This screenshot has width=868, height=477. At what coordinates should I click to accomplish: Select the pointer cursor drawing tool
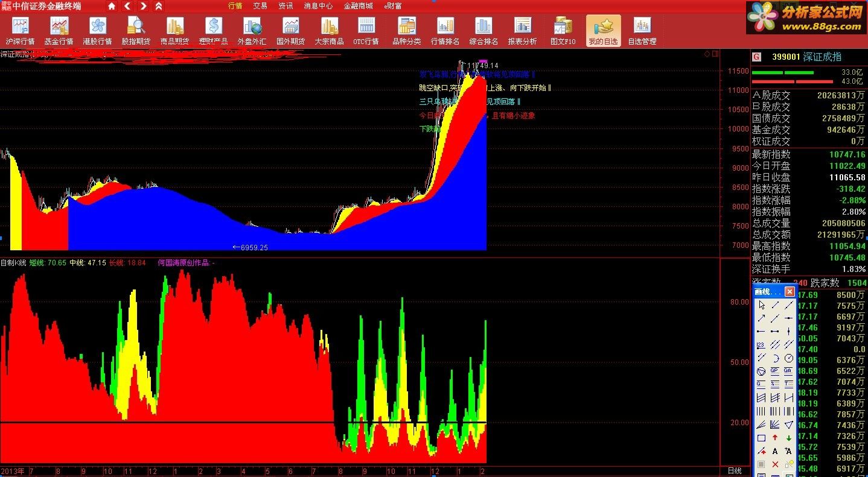(762, 305)
